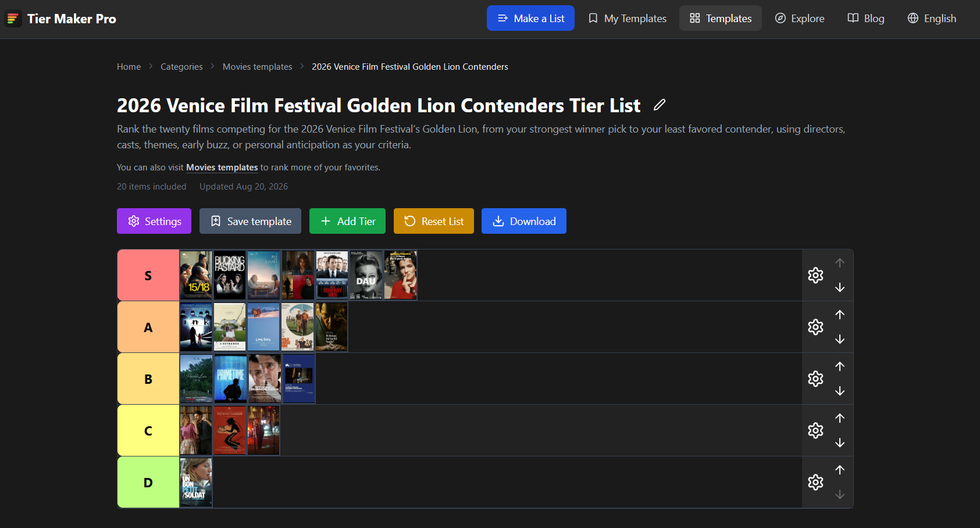Click the B tier label
The image size is (980, 528).
(148, 379)
